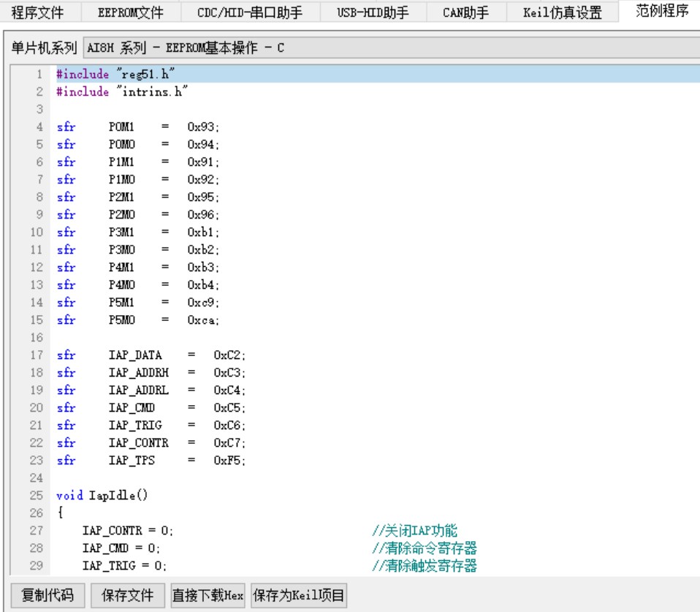Select the CDC/HID-串口助手 tab

point(250,12)
